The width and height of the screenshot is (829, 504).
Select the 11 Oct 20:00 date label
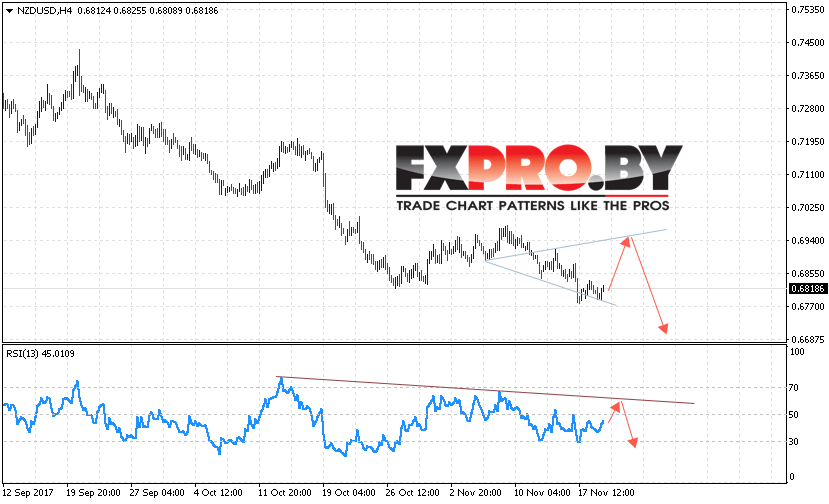click(285, 493)
